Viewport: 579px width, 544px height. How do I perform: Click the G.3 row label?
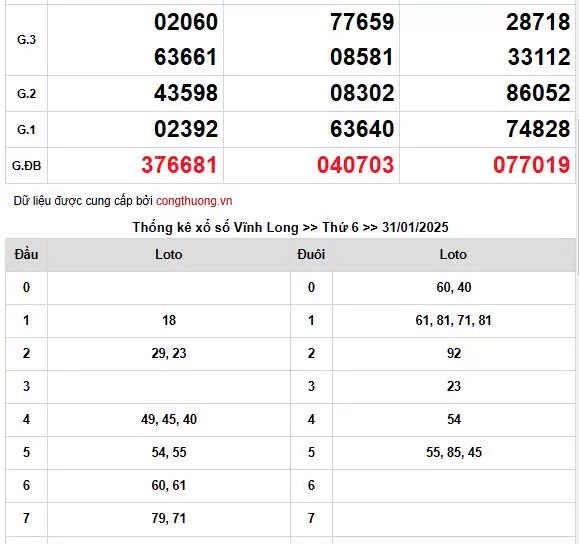[26, 40]
